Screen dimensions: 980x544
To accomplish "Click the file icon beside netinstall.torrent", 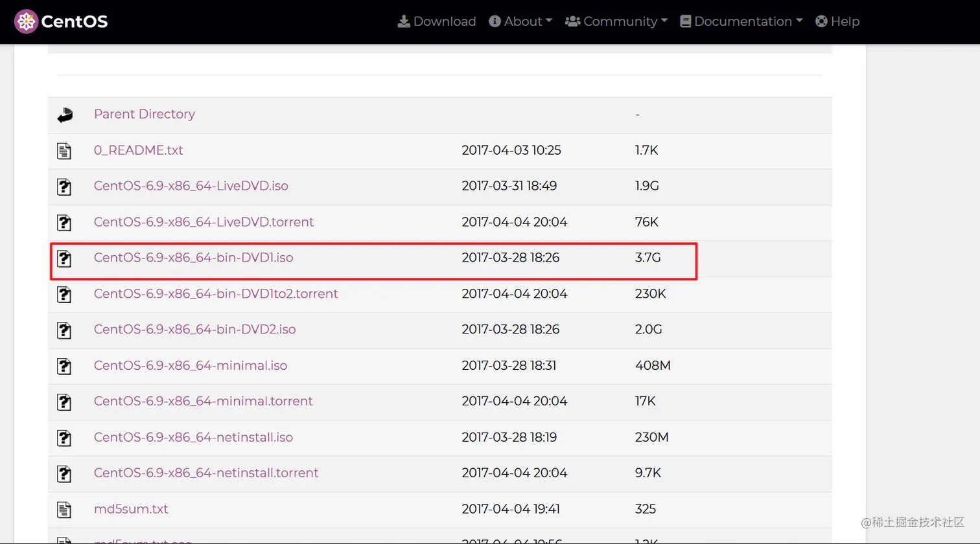I will tap(64, 474).
